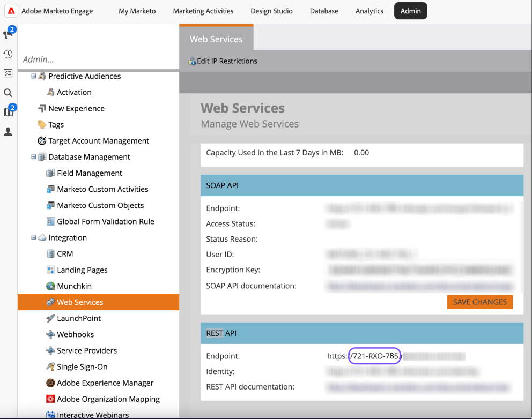Click the Adobe Experience Manager icon
The height and width of the screenshot is (419, 532).
(x=50, y=383)
